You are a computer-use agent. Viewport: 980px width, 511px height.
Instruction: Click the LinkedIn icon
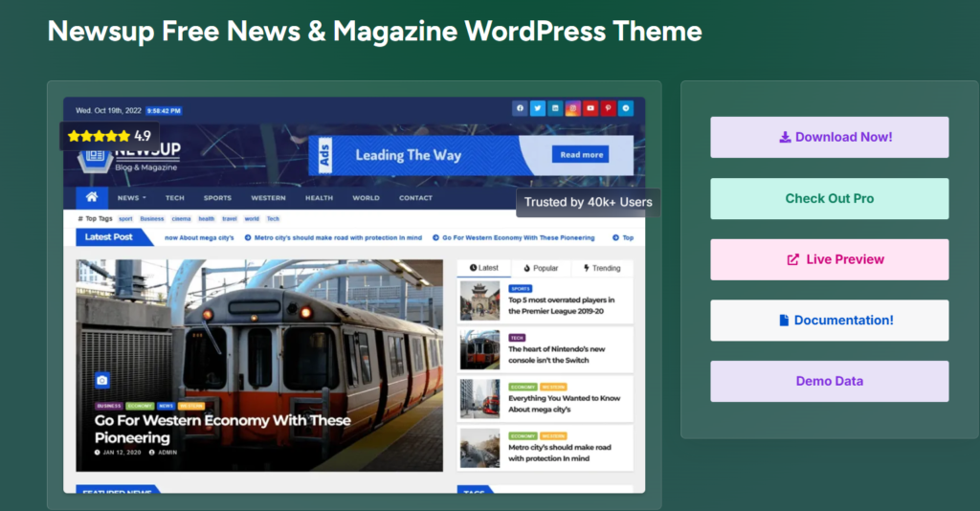555,108
